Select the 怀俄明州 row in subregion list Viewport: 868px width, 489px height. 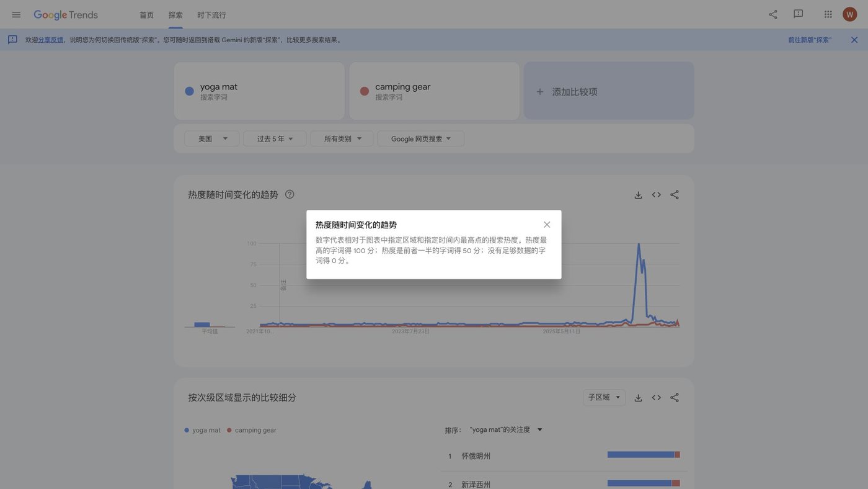(x=564, y=456)
